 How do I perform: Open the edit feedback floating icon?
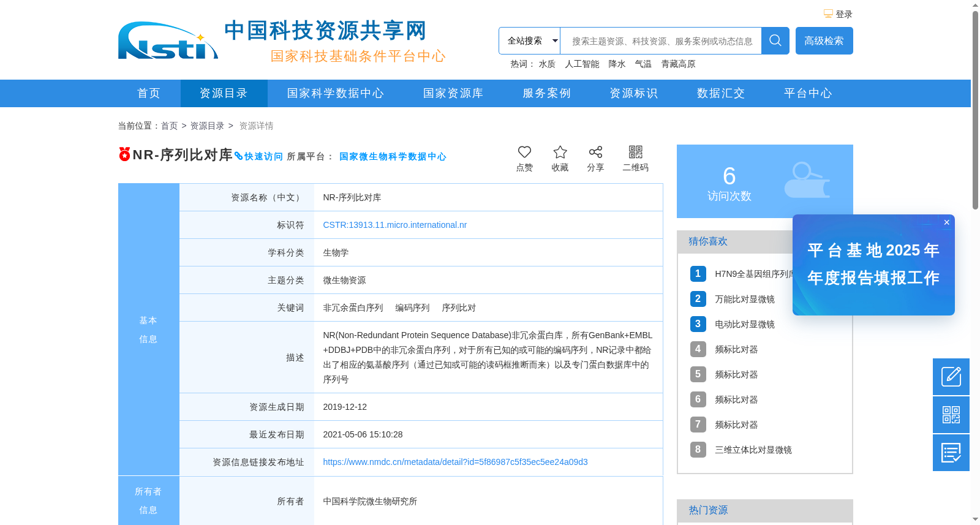pyautogui.click(x=951, y=377)
